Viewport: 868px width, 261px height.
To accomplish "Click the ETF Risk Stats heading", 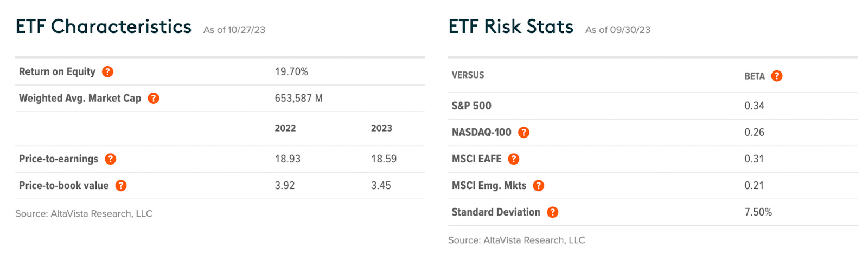I will [x=511, y=27].
